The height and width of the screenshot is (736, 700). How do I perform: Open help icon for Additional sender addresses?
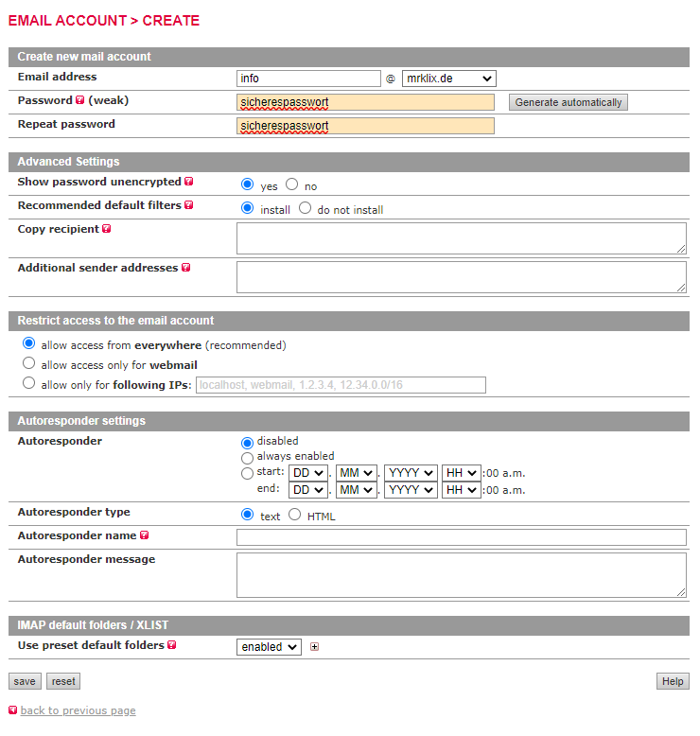186,267
